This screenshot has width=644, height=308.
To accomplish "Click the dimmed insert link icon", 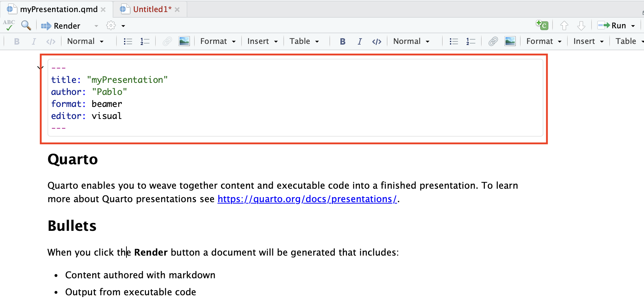I will [167, 41].
